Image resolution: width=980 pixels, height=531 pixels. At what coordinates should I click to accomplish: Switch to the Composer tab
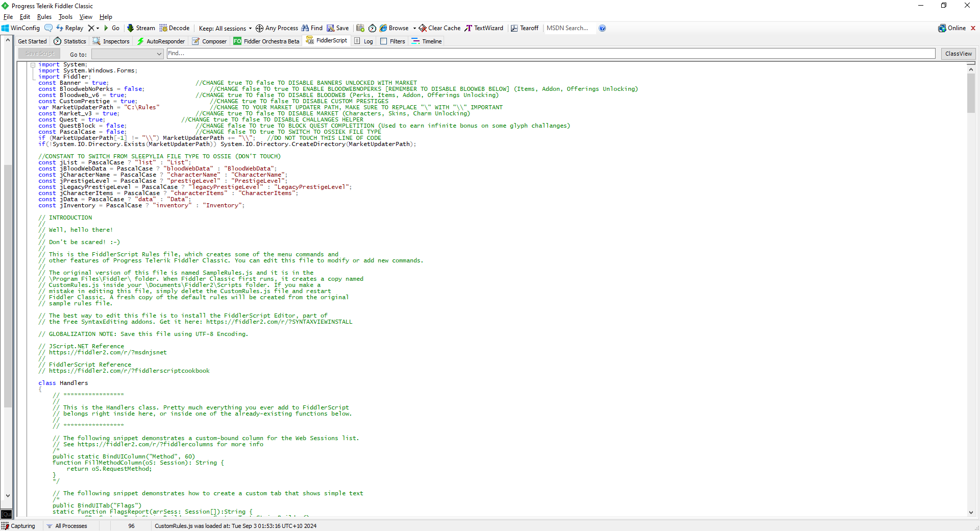click(x=209, y=41)
